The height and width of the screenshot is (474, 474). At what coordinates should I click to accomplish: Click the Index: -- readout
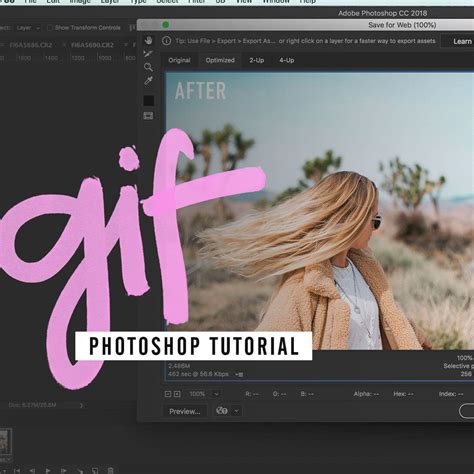[451, 394]
